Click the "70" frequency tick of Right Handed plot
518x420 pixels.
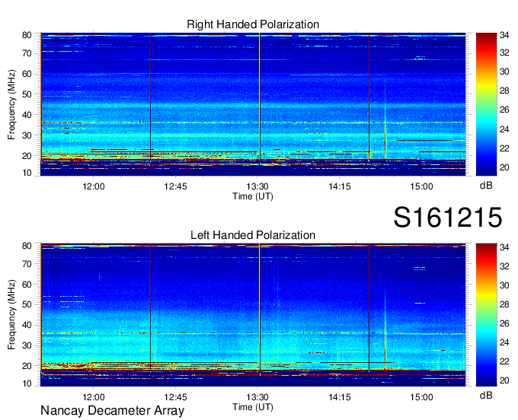coord(27,53)
